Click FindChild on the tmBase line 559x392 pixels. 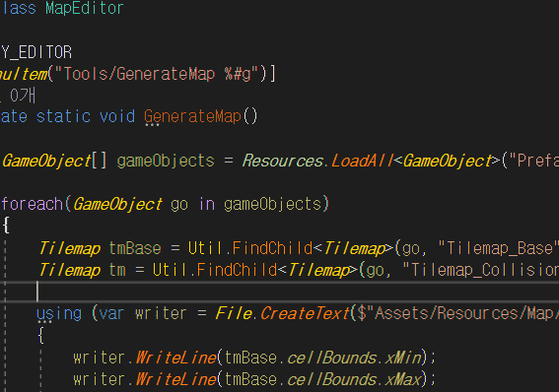(x=272, y=248)
